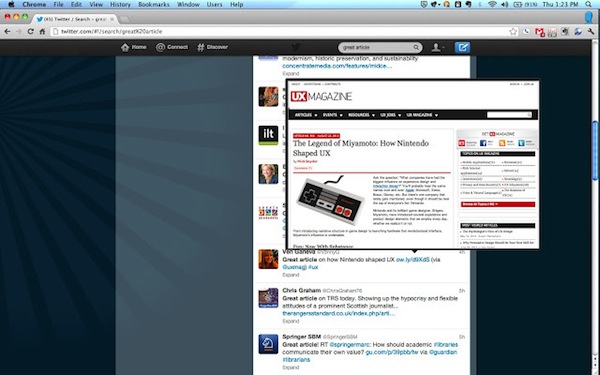Bookmark the page with the star icon
600x375 pixels.
[513, 32]
